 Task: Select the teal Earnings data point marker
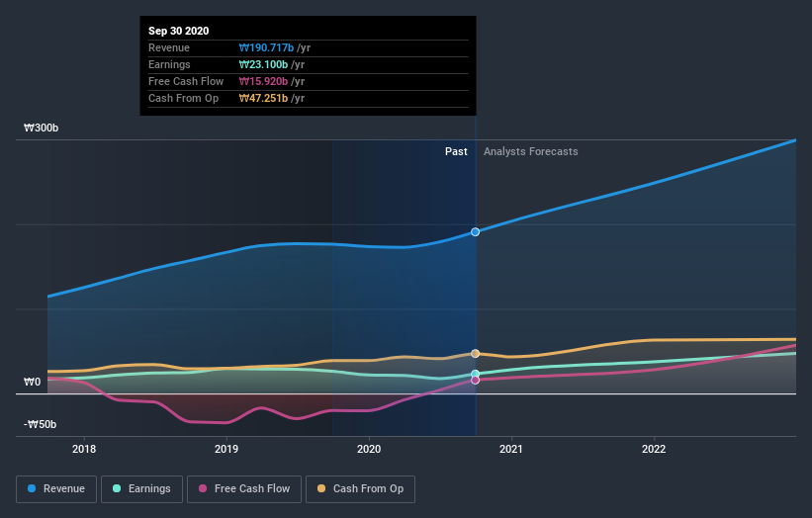(475, 374)
